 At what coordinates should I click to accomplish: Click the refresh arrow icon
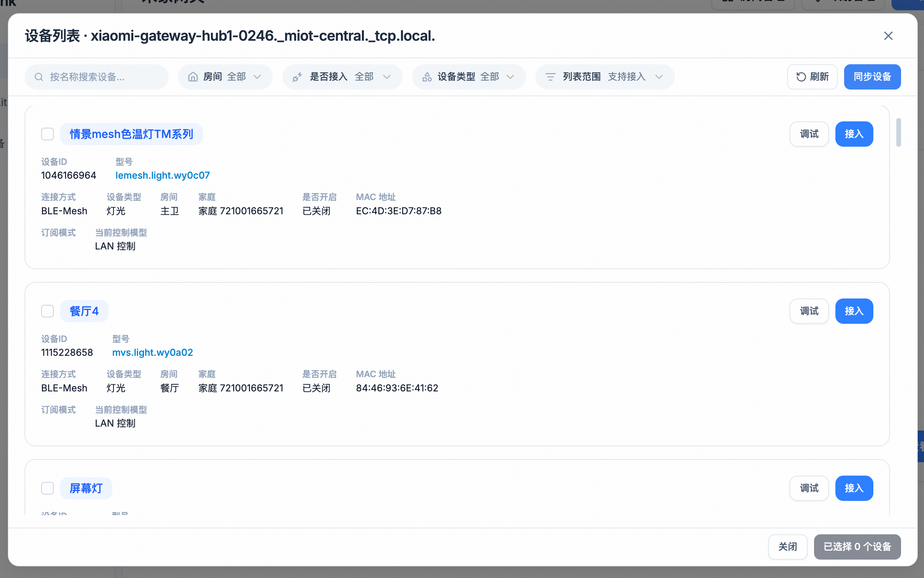(801, 77)
